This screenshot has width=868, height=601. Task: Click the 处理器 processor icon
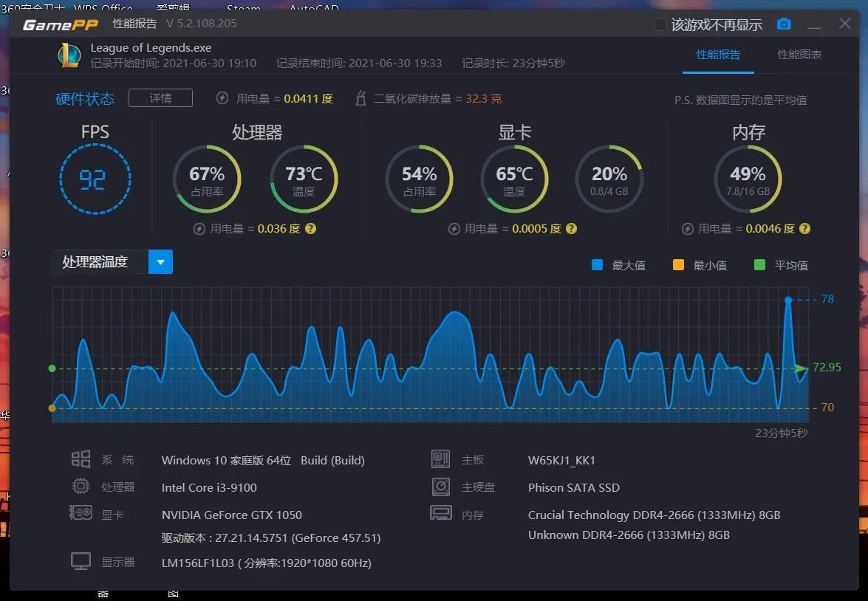pyautogui.click(x=81, y=486)
